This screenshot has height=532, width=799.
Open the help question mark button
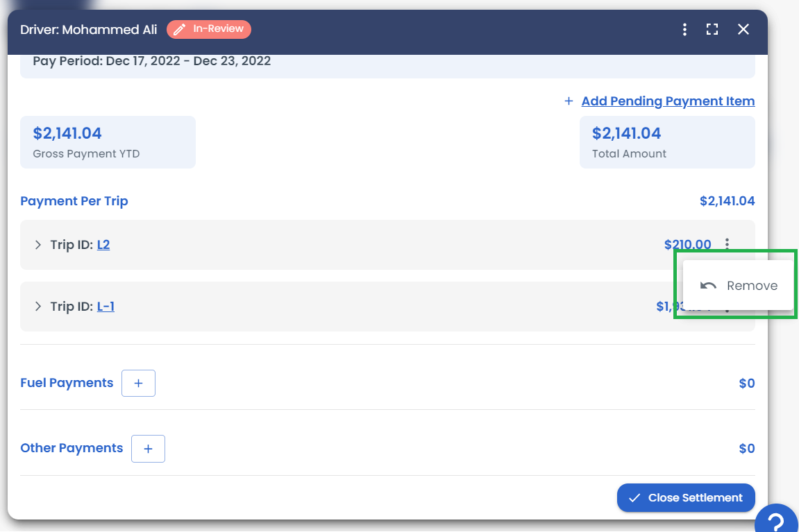coord(777,521)
